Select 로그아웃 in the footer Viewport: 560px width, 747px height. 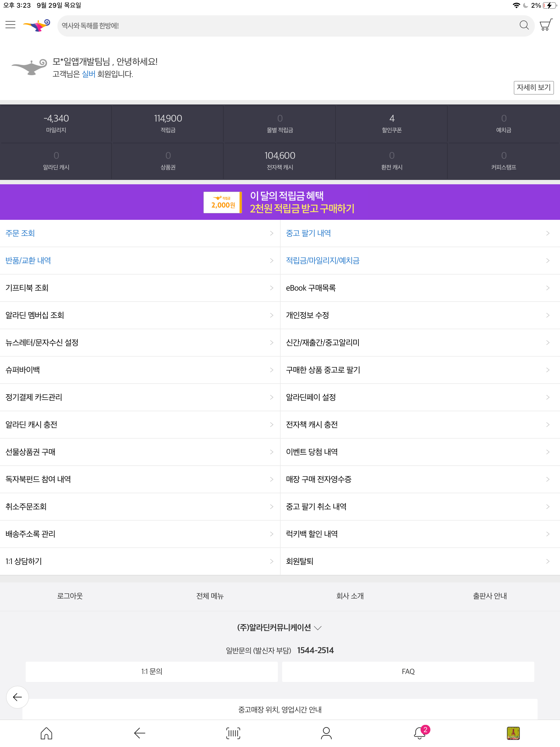[x=69, y=596]
